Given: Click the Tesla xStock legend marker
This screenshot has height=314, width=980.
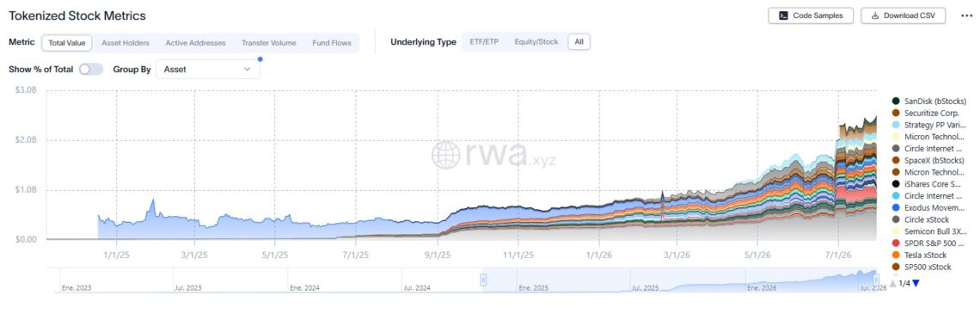Looking at the screenshot, I should 896,256.
